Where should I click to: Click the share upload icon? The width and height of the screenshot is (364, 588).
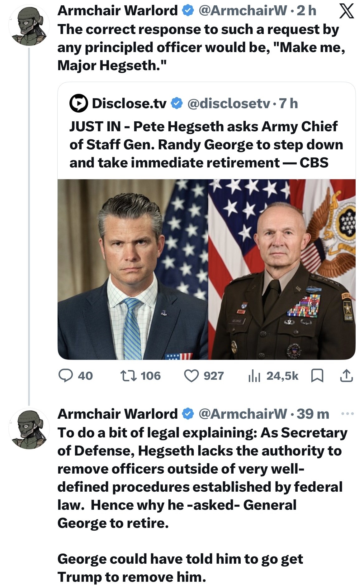(x=346, y=376)
